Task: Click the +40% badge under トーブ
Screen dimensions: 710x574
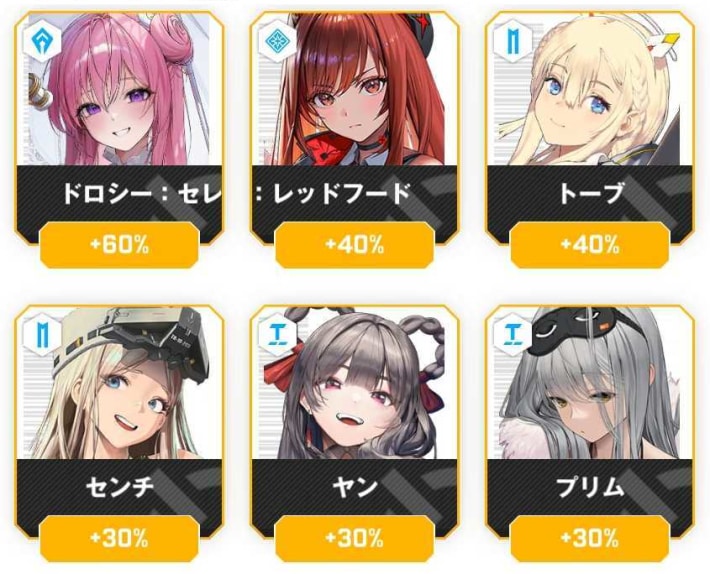Action: tap(590, 245)
